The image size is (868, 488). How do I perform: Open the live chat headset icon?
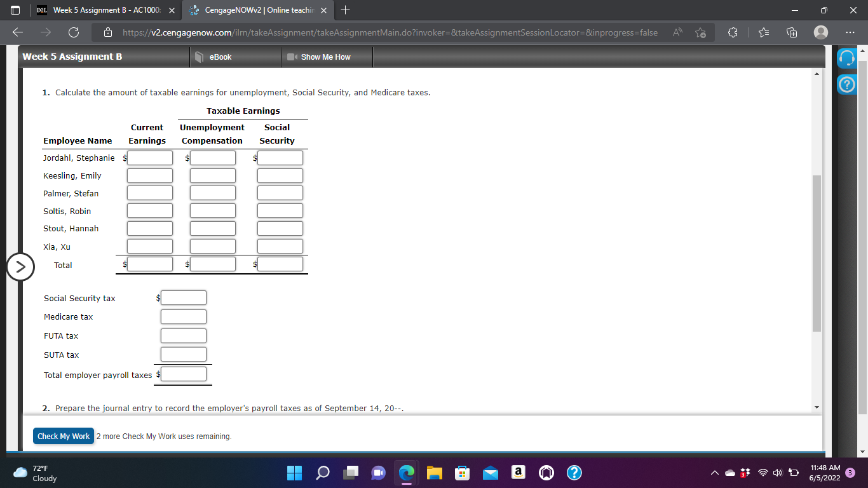click(846, 58)
